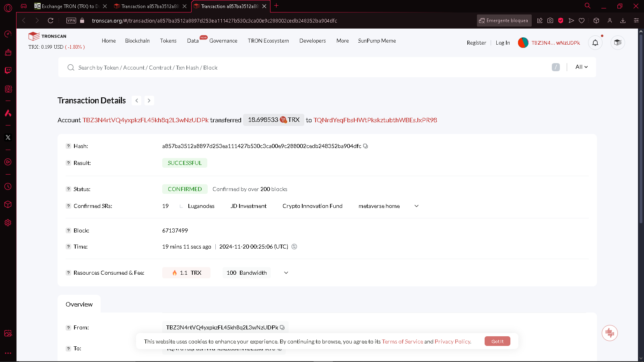Click the Log In link
The image size is (644, 362).
[503, 43]
